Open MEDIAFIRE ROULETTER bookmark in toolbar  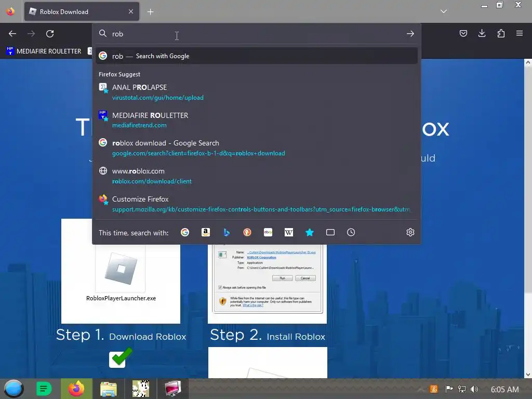[44, 51]
